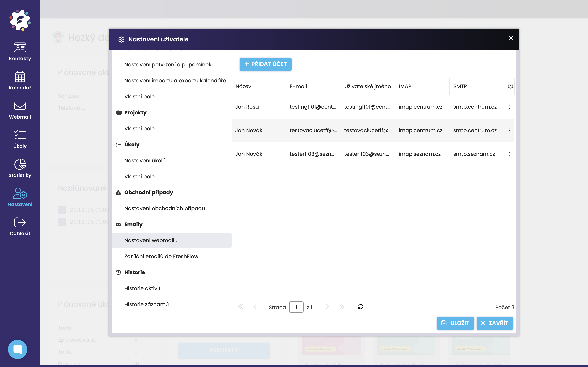Open Historie aktivit settings section

coord(142,288)
